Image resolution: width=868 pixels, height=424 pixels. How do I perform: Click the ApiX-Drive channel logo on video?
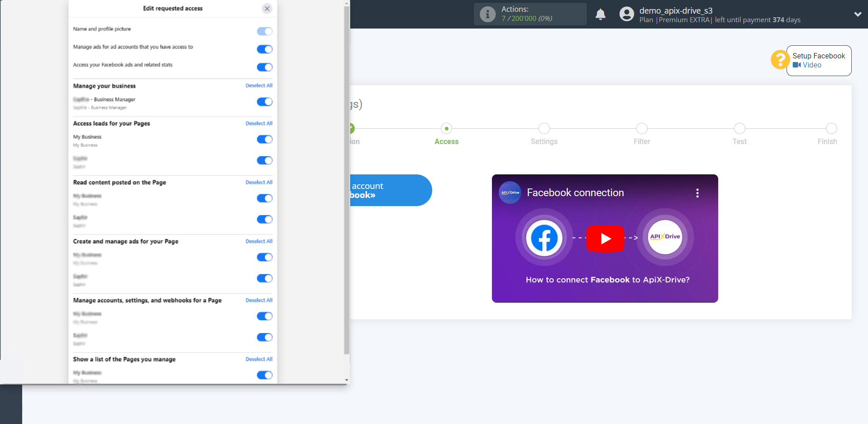510,193
